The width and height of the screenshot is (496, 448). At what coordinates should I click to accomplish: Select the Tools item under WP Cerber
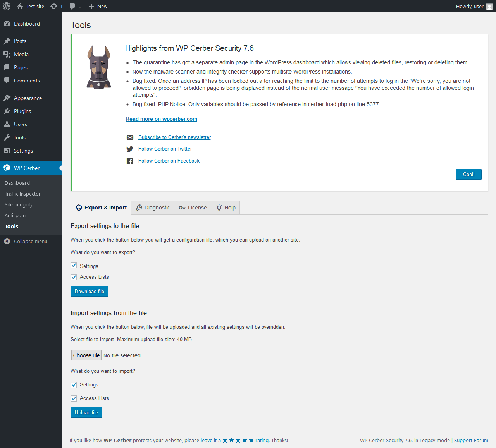(12, 226)
